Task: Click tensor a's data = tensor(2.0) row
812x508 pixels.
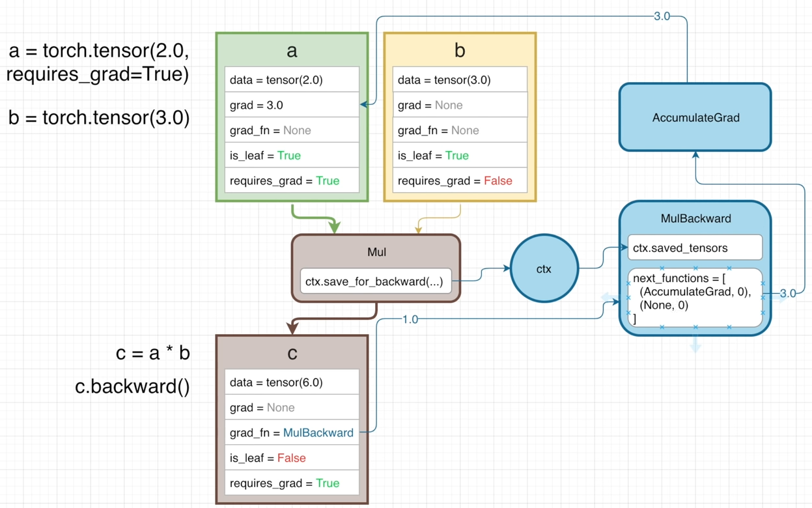Action: [x=292, y=80]
